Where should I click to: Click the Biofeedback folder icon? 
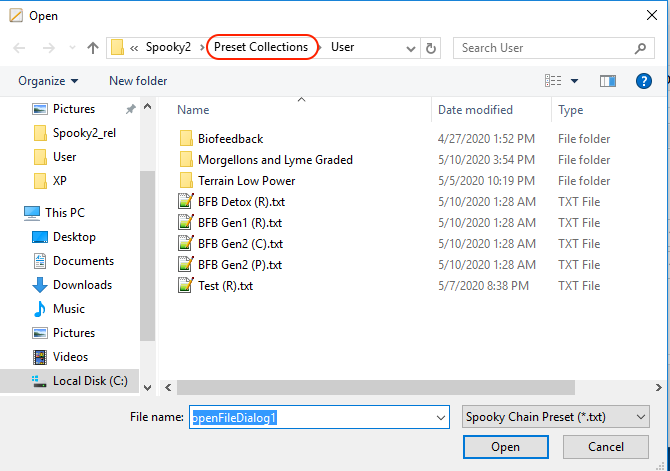point(185,139)
